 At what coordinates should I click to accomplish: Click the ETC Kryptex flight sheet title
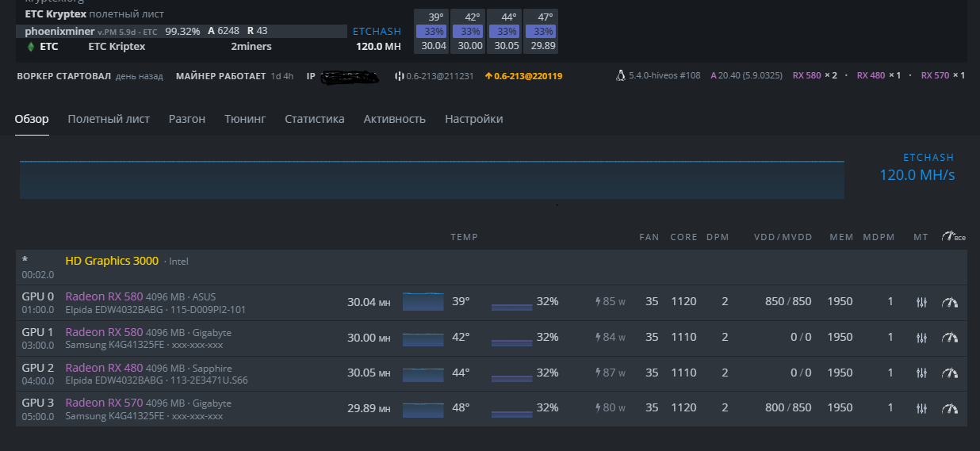click(x=56, y=14)
